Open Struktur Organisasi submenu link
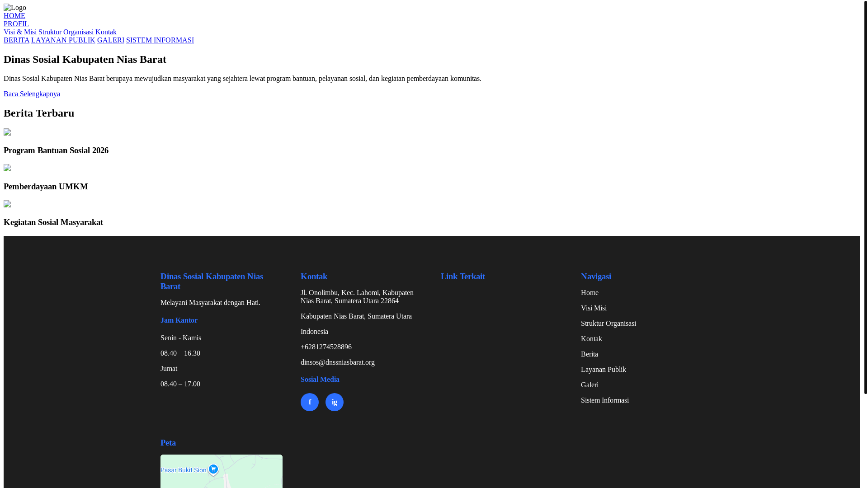The image size is (868, 488). point(66,32)
